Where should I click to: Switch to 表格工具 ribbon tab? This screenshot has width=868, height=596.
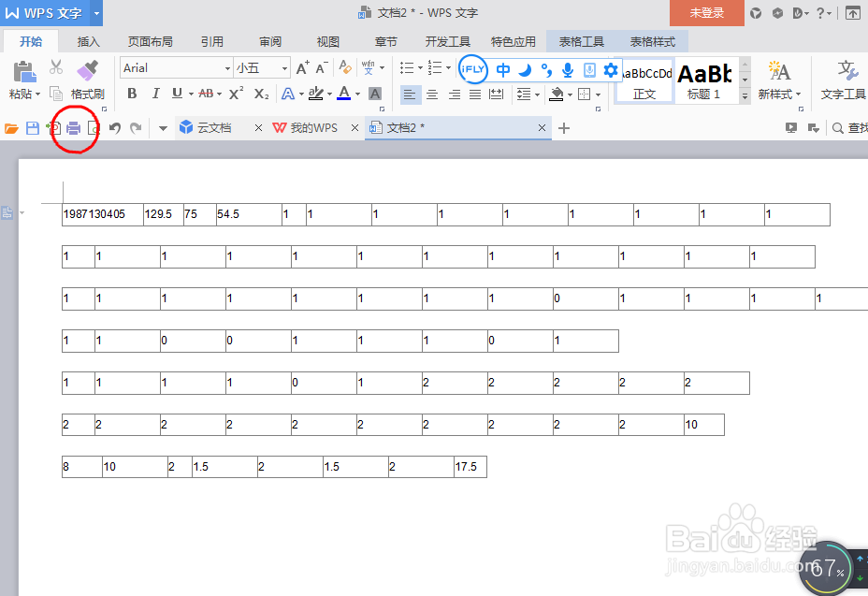pyautogui.click(x=581, y=41)
